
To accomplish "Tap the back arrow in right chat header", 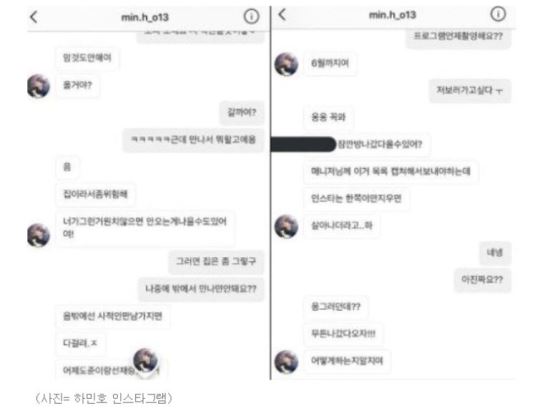I will point(282,14).
